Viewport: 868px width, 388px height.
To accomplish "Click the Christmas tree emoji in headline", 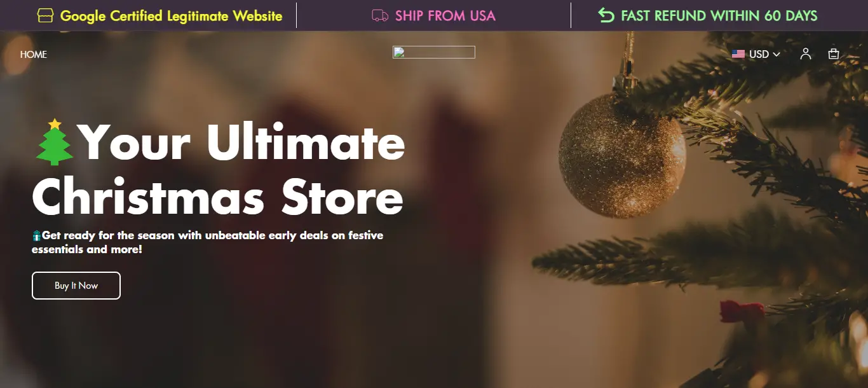I will pyautogui.click(x=55, y=142).
